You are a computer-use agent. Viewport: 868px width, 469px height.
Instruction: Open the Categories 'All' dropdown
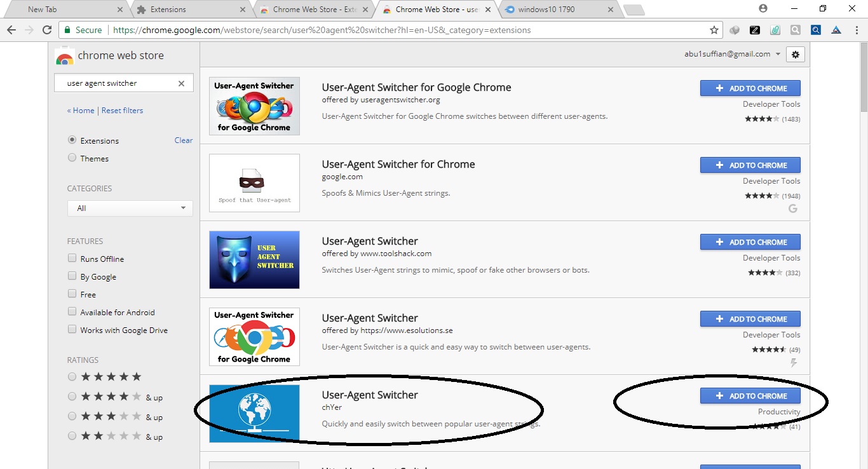(x=130, y=208)
